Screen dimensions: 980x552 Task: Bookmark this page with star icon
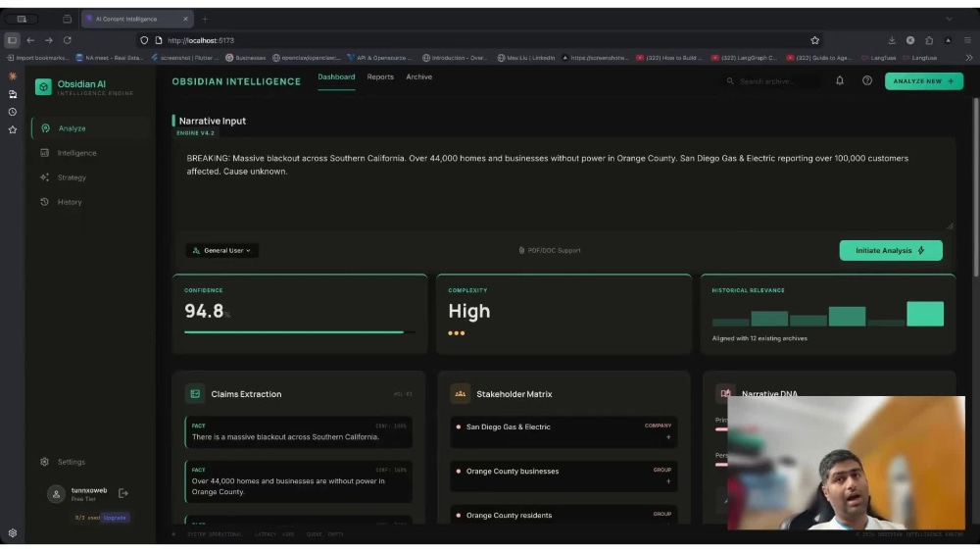click(x=815, y=40)
